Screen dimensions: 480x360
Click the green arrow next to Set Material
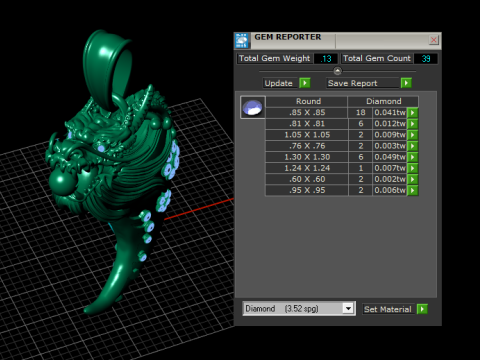(422, 309)
